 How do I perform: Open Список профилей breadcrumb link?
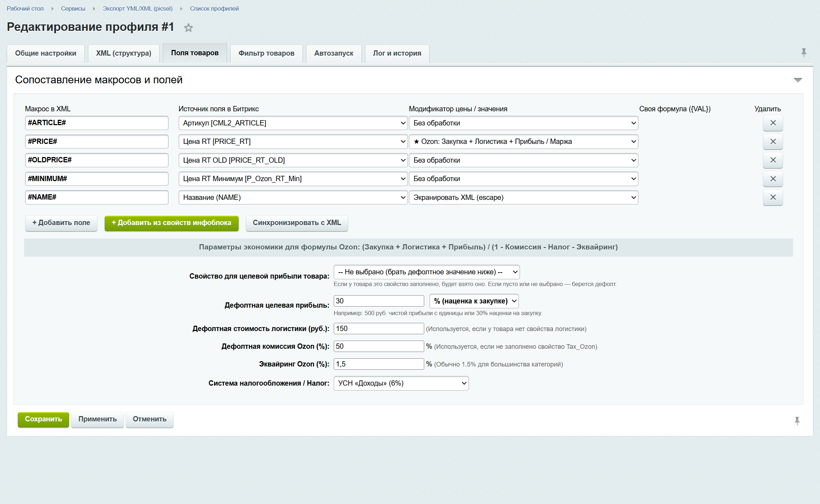point(214,9)
